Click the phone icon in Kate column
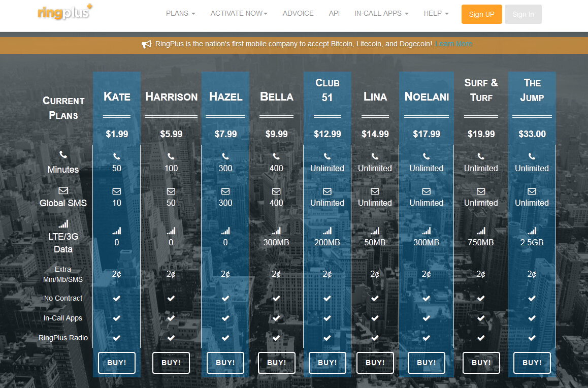This screenshot has width=588, height=388. (x=117, y=156)
